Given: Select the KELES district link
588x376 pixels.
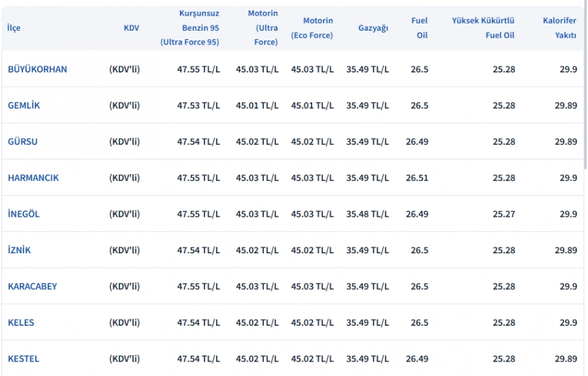Looking at the screenshot, I should pos(21,322).
